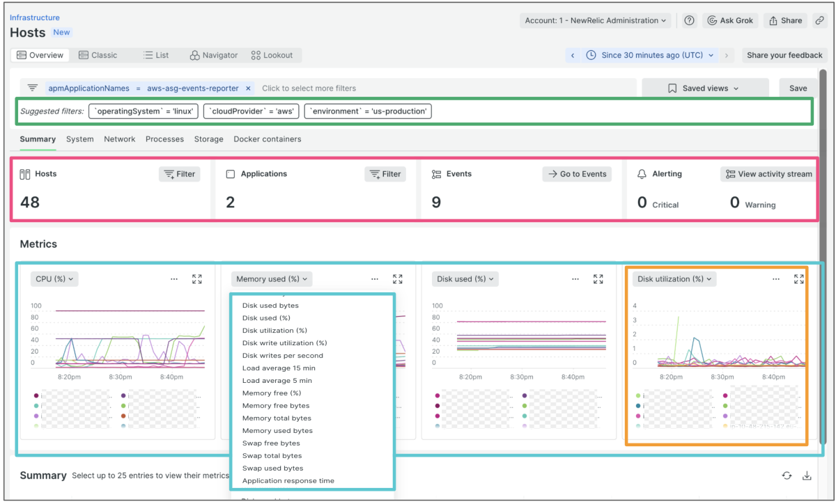Remove the apmApplicationNames filter

click(x=248, y=88)
